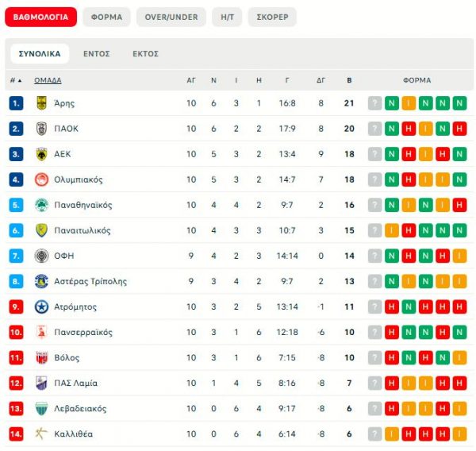This screenshot has height=451, width=476.
Task: Open the Αστέρας Τρίπολης team link
Action: coord(90,281)
